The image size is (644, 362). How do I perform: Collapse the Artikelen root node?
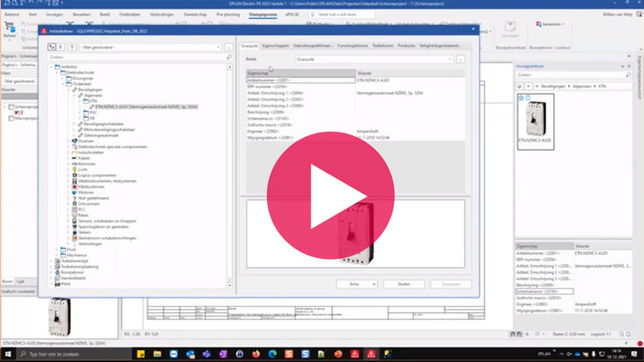(51, 66)
